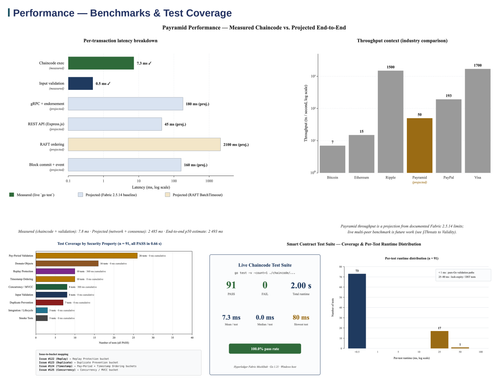Select the purple Replay Protection bar
The height and width of the screenshot is (384, 500).
pos(55,271)
